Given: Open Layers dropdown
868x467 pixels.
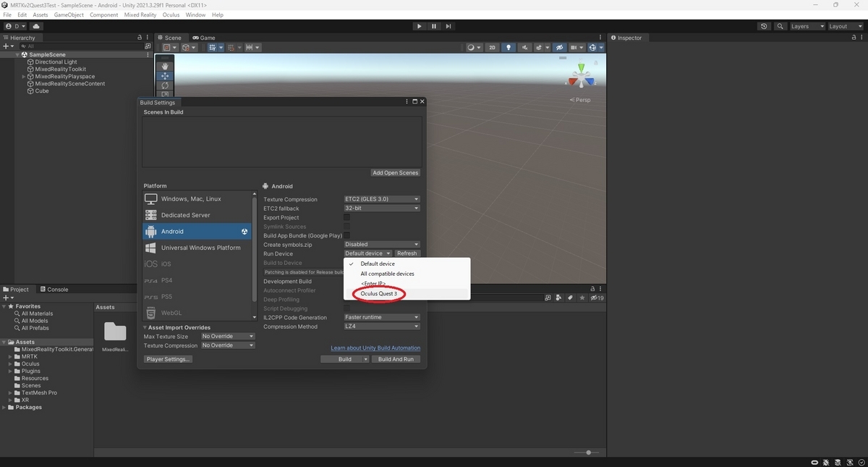Looking at the screenshot, I should (807, 26).
